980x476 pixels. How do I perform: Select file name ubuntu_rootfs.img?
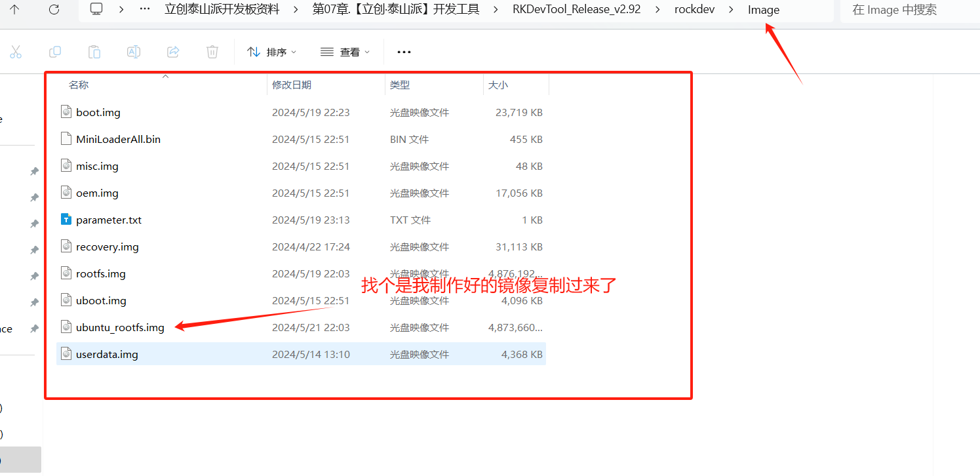click(x=120, y=327)
